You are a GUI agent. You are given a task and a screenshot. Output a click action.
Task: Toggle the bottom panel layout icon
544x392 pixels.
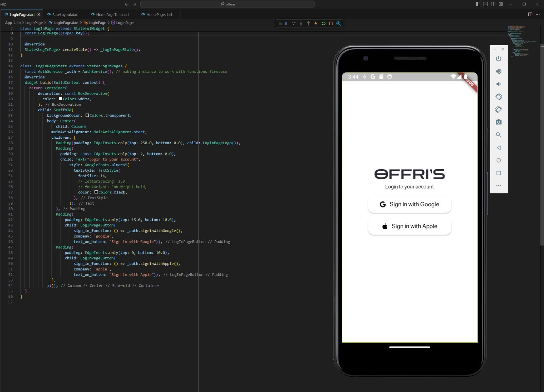[486, 4]
